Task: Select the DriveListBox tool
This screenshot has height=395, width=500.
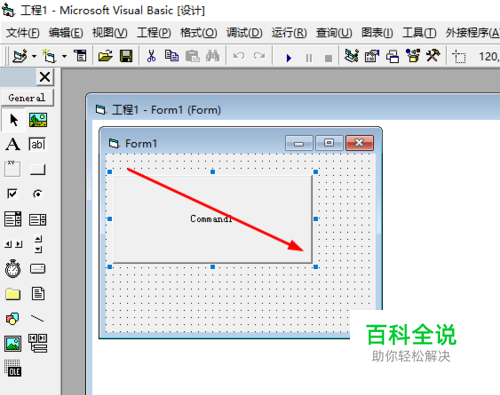Action: pyautogui.click(x=38, y=269)
